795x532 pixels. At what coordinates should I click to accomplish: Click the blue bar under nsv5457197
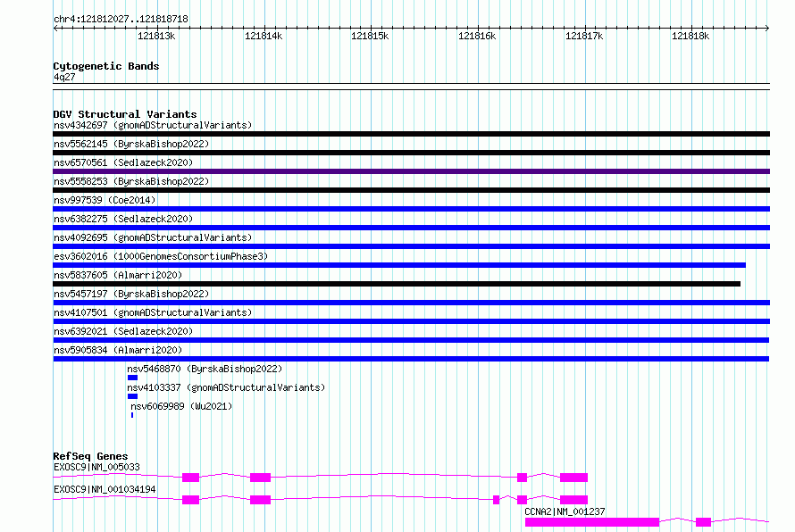tap(411, 303)
